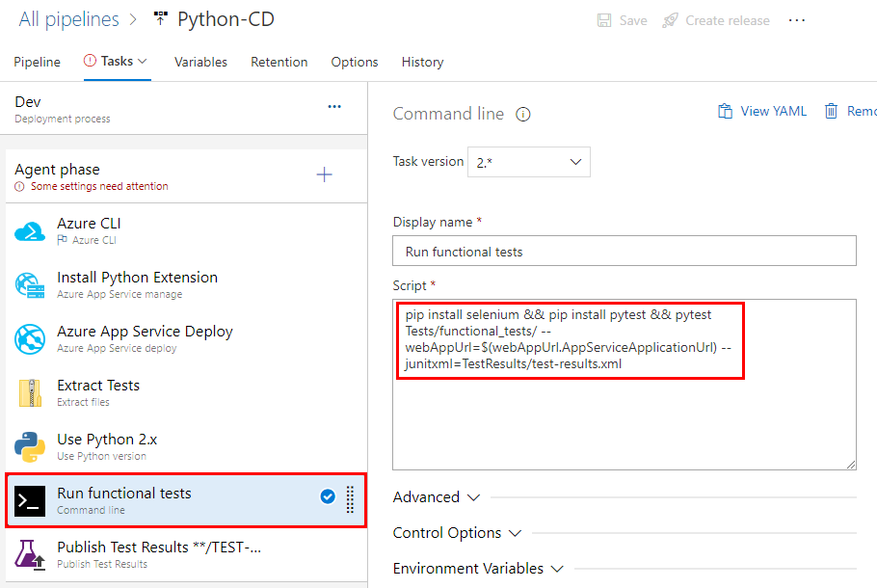
Task: Open the top-right more actions ellipsis
Action: point(796,20)
